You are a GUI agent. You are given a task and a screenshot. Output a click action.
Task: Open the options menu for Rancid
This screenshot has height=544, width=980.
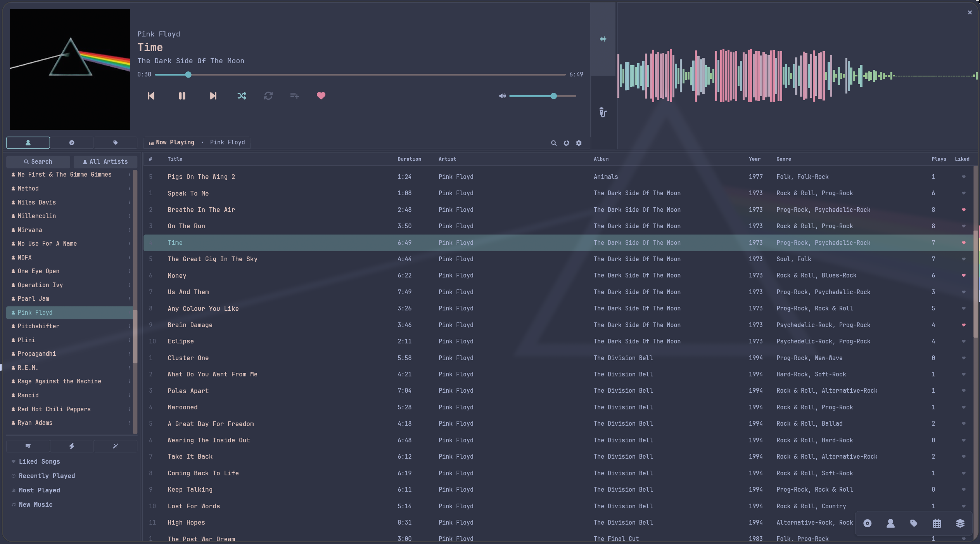(130, 395)
